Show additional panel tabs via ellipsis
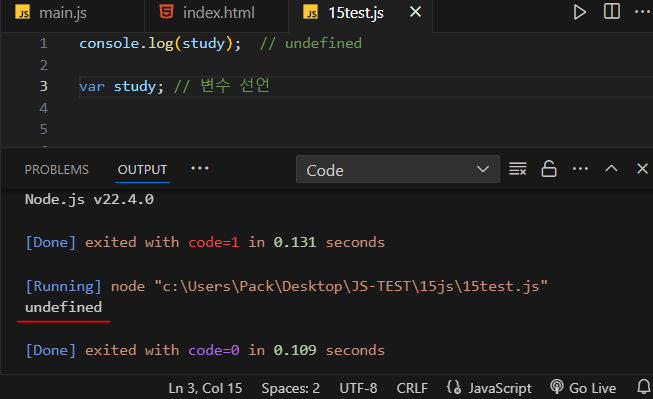 (x=200, y=168)
